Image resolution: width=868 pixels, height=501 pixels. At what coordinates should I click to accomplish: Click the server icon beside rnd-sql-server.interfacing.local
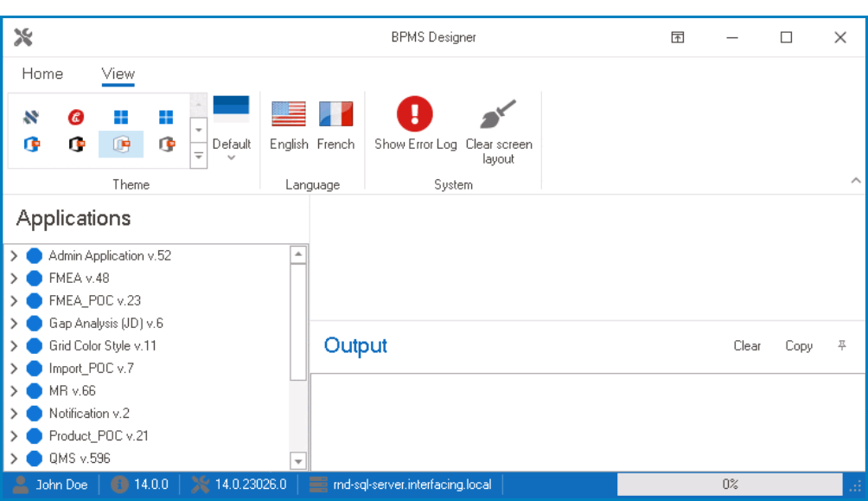318,485
